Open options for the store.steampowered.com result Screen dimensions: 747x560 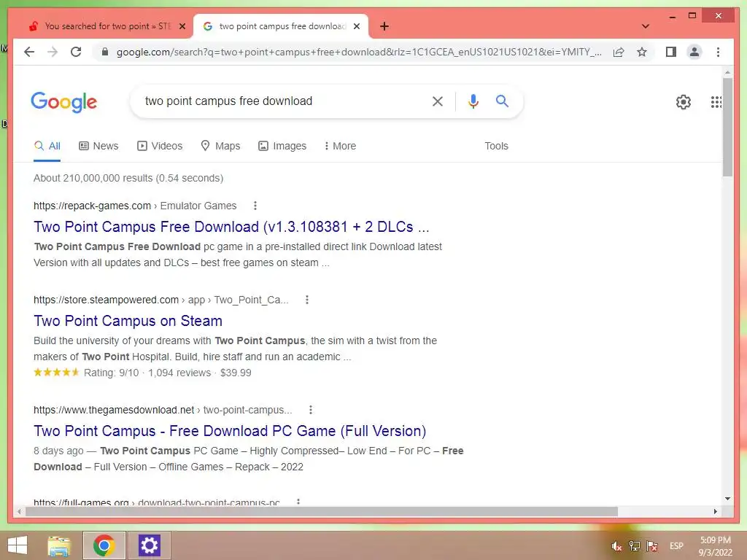307,300
